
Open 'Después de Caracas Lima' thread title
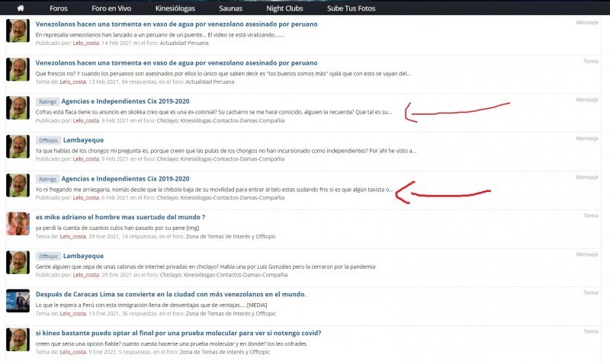pyautogui.click(x=171, y=294)
